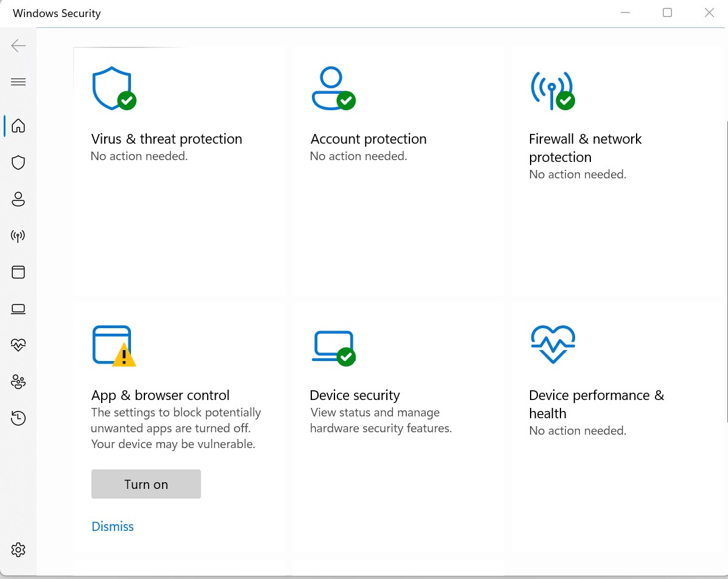Click the back arrow at top left

click(18, 46)
